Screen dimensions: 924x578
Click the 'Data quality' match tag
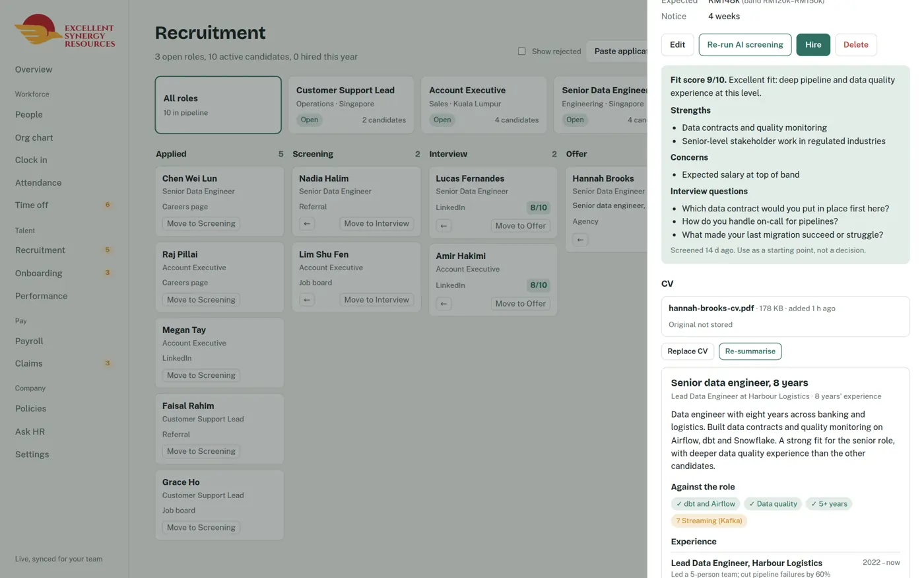773,504
